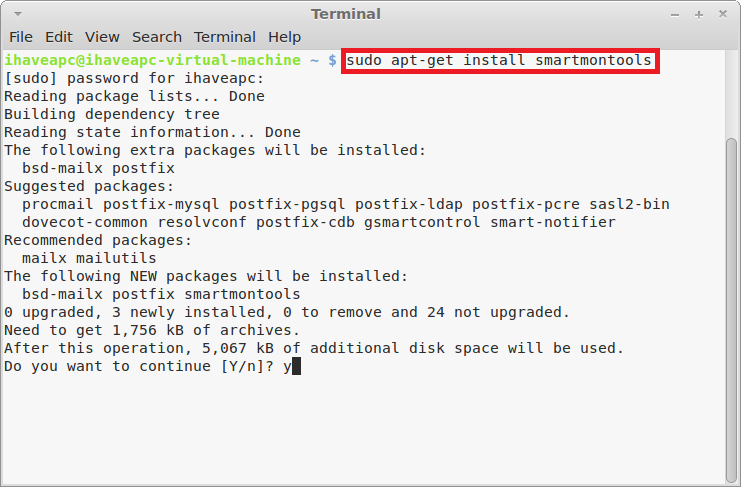Click the 'Do you want to continue' line
Viewport: 741px width, 487px height.
tap(148, 366)
